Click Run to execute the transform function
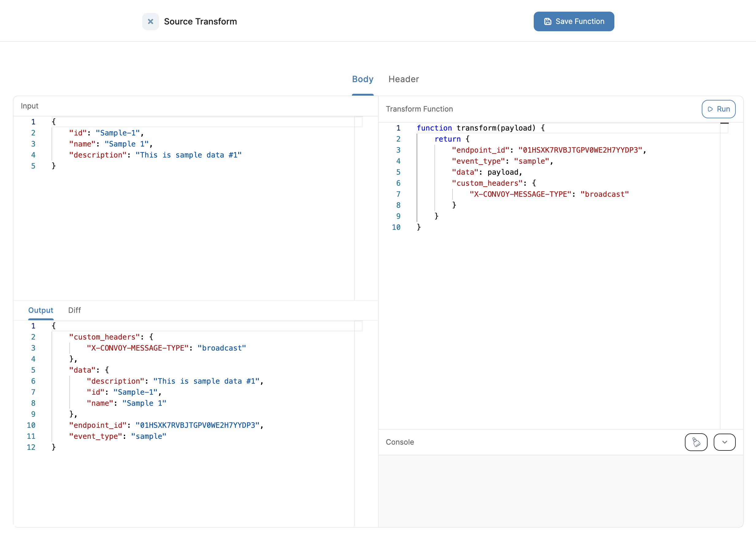The image size is (756, 543). click(x=719, y=109)
